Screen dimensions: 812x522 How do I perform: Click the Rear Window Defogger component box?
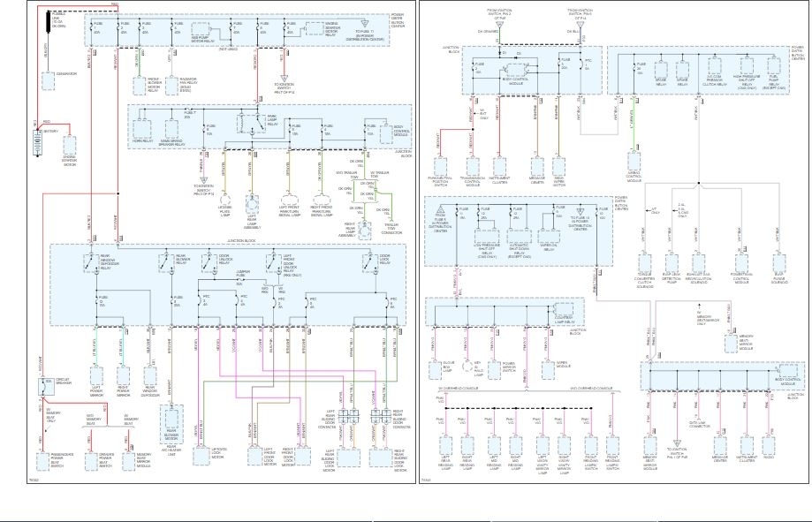150,375
